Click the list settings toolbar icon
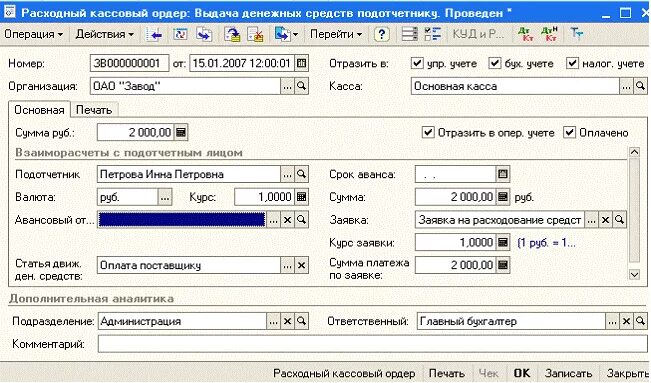Screen dimensions: 651x383 [410, 34]
